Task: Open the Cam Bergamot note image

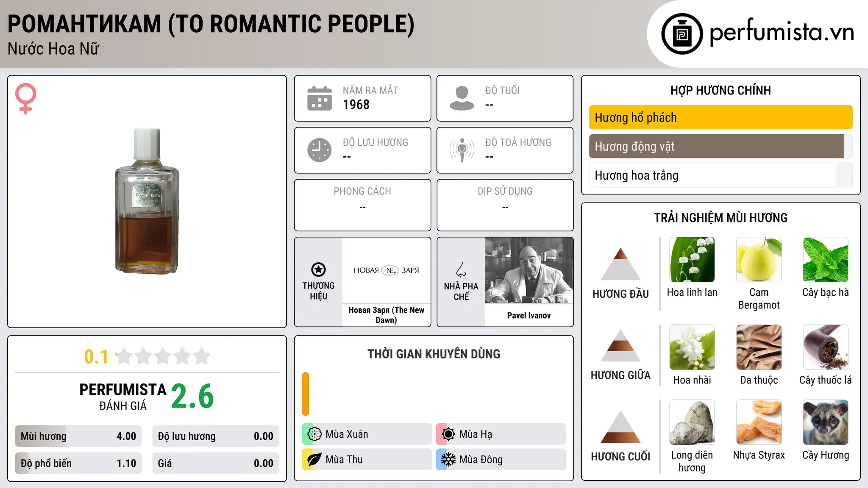Action: tap(759, 260)
